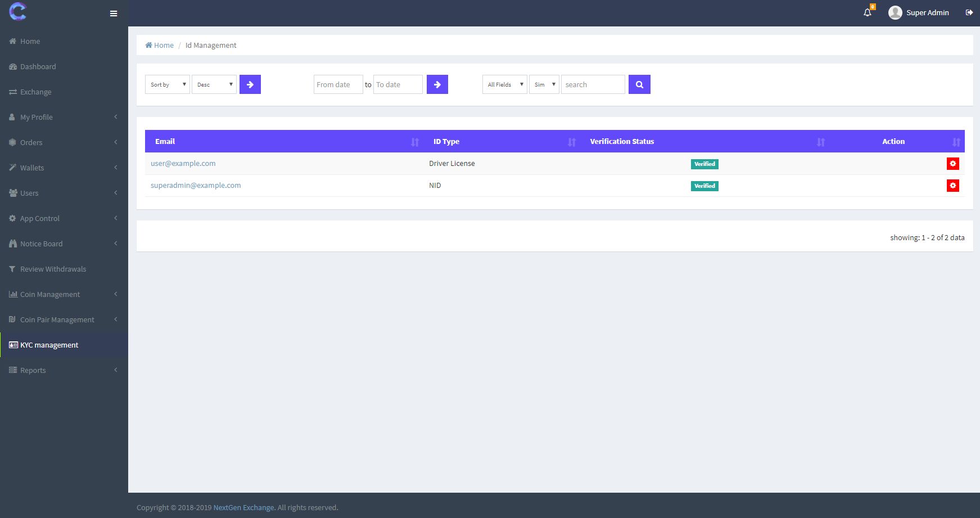Sort by Verification Status using its sort arrows
This screenshot has height=518, width=980.
tap(821, 142)
